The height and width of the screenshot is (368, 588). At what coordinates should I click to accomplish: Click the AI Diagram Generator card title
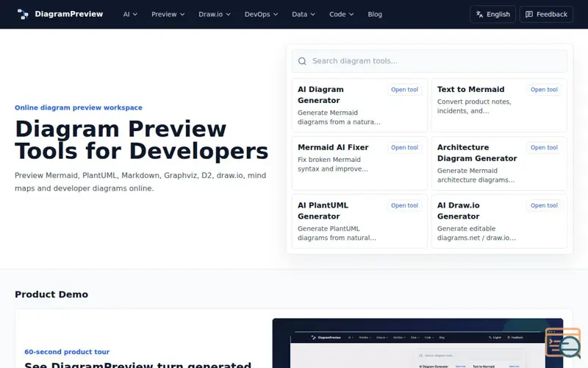click(x=320, y=95)
